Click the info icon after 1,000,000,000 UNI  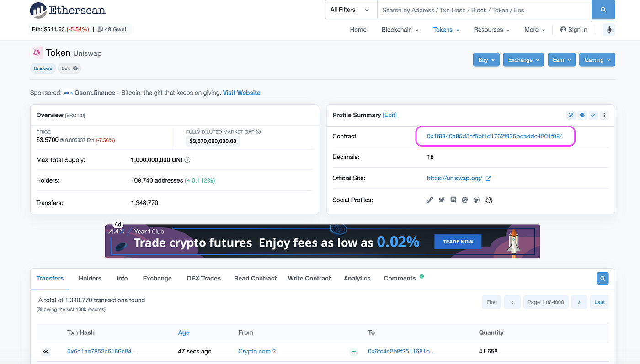click(x=187, y=160)
